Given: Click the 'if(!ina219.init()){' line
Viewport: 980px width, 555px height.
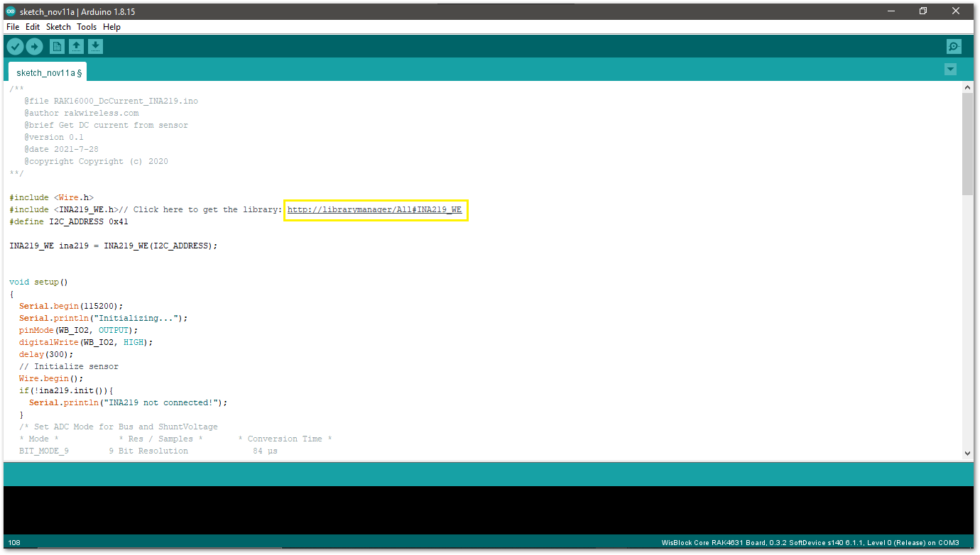Looking at the screenshot, I should point(66,390).
